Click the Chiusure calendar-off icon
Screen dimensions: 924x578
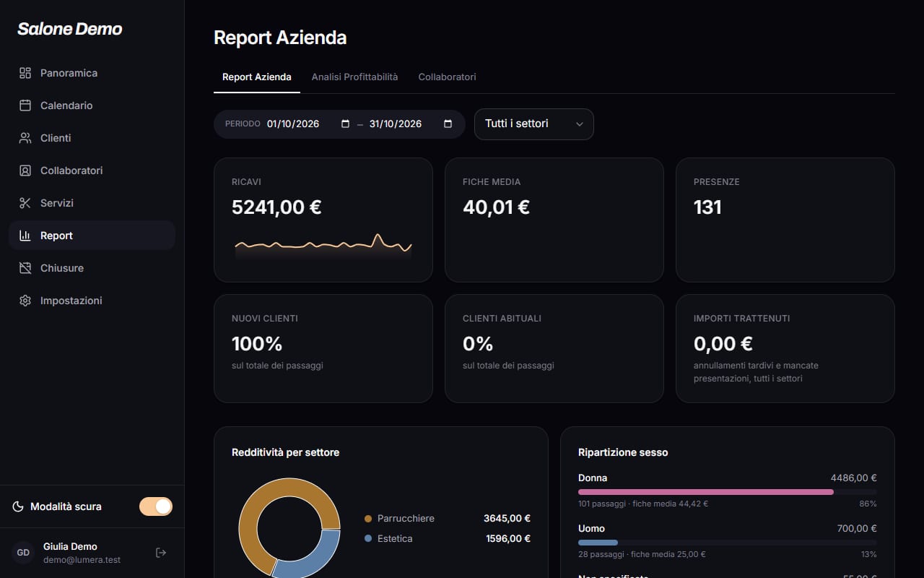point(25,268)
